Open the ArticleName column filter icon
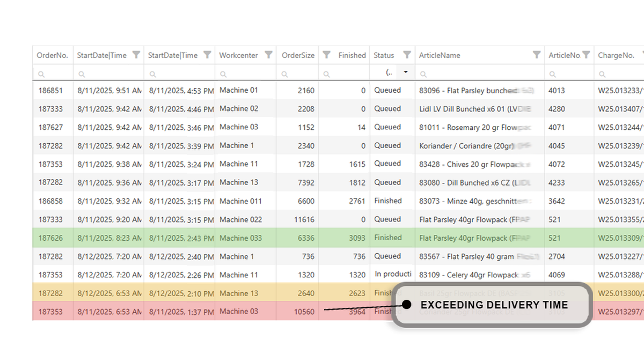The width and height of the screenshot is (644, 362). coord(537,55)
